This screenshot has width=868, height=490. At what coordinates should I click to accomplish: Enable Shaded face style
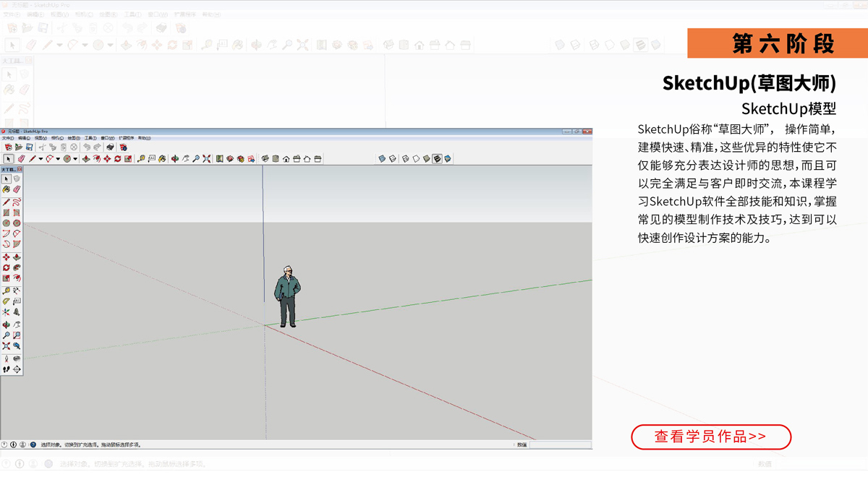pyautogui.click(x=426, y=158)
